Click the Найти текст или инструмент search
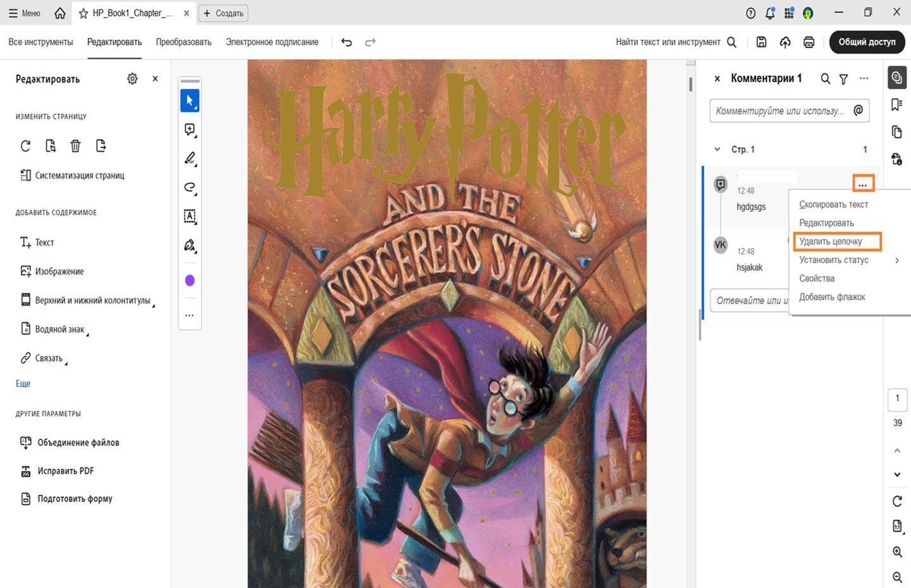Screen dimensions: 911x588 (676, 42)
